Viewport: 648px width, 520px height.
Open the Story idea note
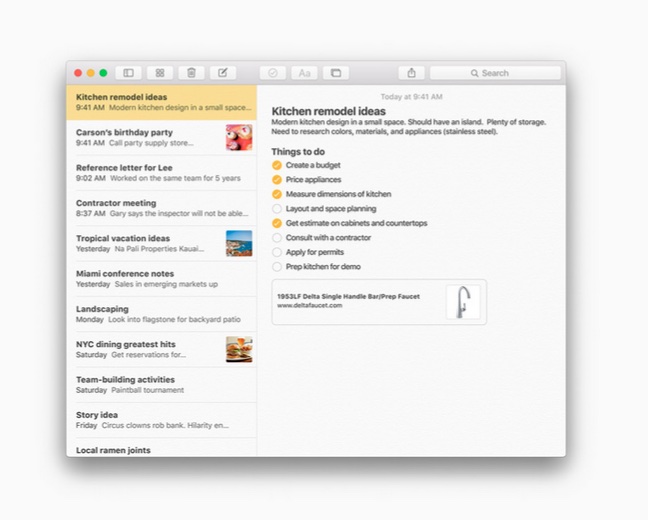[162, 420]
